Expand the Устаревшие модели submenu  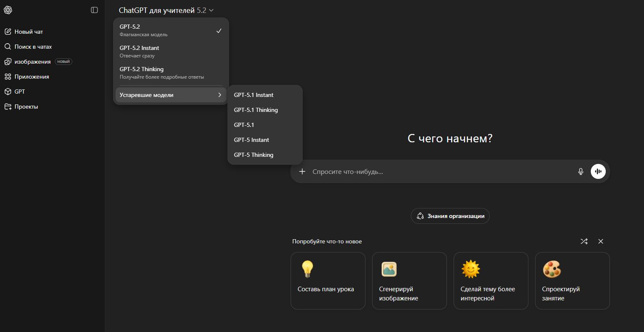pyautogui.click(x=170, y=95)
